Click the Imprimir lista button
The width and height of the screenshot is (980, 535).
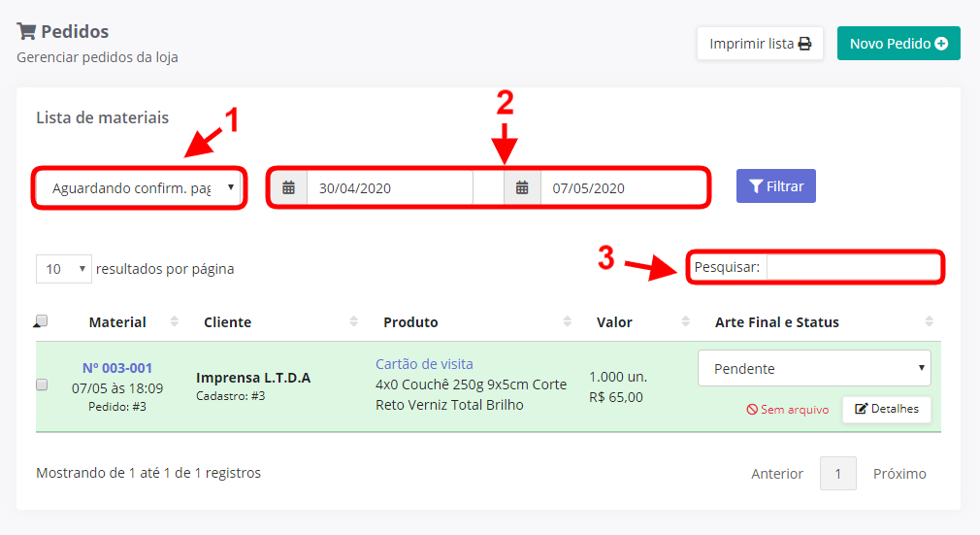(760, 44)
